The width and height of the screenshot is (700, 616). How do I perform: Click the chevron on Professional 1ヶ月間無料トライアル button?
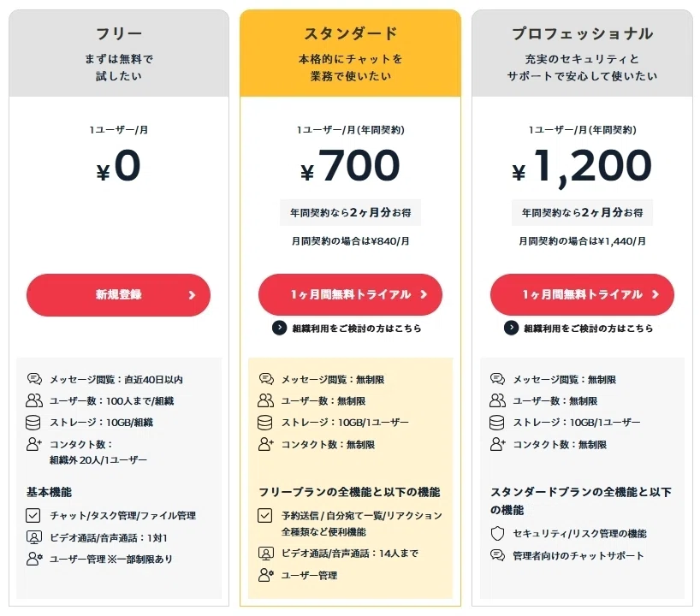[656, 294]
